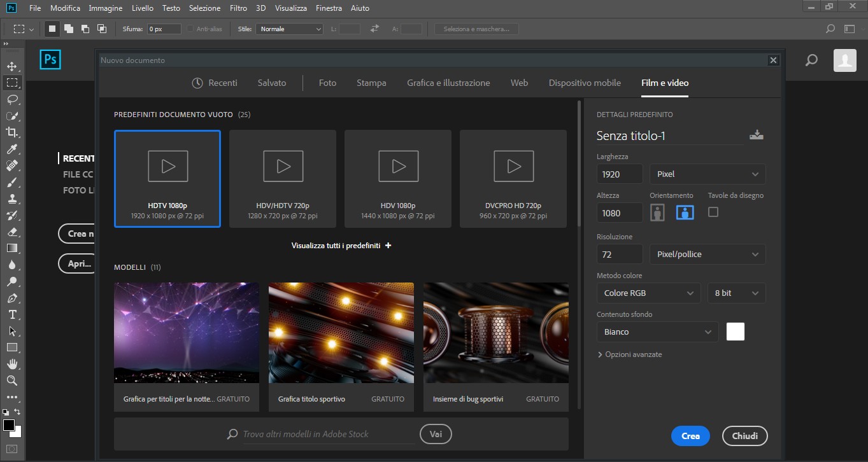
Task: Click the white background color swatch
Action: (735, 332)
